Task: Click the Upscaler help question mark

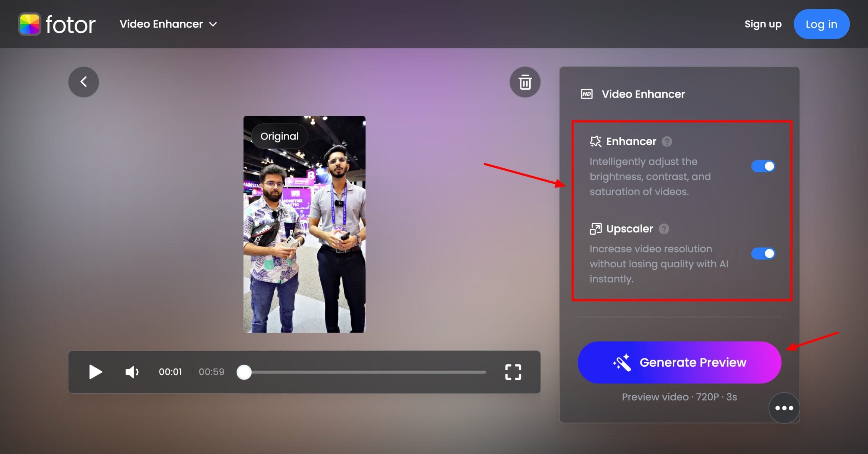Action: click(664, 229)
